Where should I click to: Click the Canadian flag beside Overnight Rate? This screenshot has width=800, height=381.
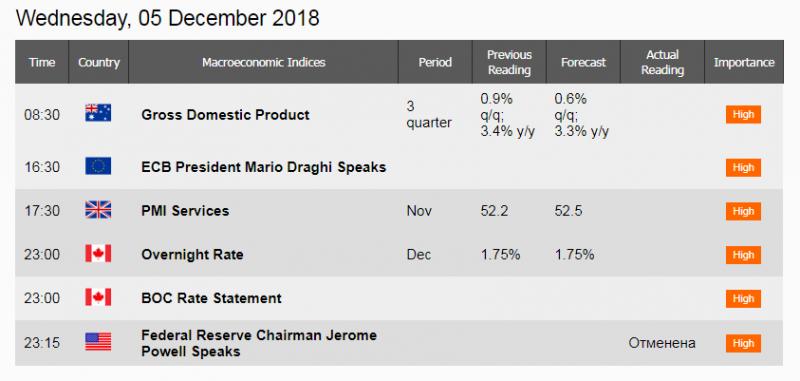pos(98,253)
